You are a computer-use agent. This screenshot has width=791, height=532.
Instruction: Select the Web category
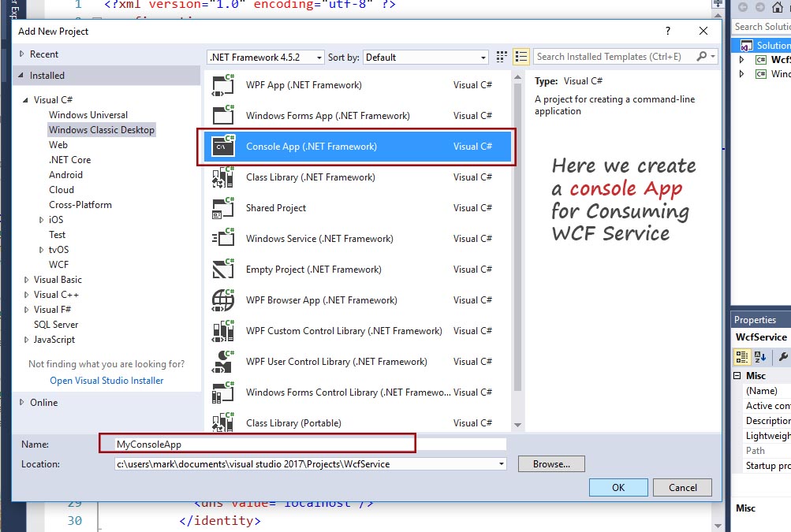pyautogui.click(x=58, y=145)
